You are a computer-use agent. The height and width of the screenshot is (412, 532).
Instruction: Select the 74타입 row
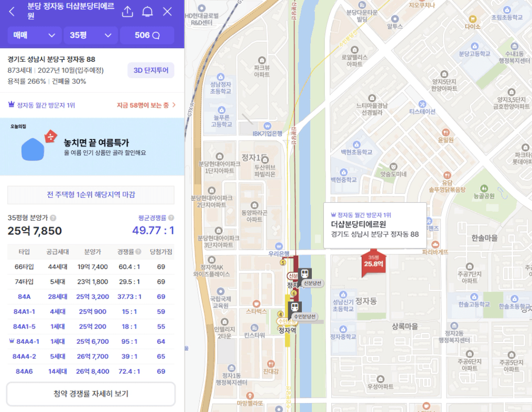click(91, 281)
